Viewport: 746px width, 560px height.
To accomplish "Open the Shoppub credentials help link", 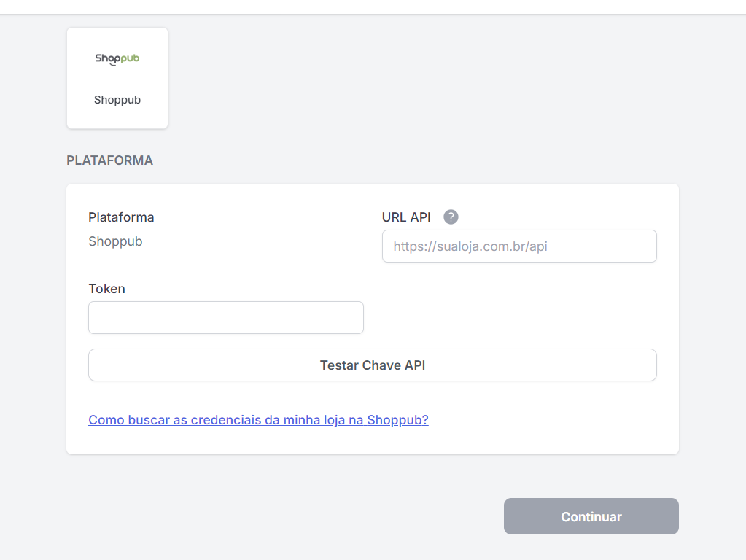I will click(x=258, y=420).
